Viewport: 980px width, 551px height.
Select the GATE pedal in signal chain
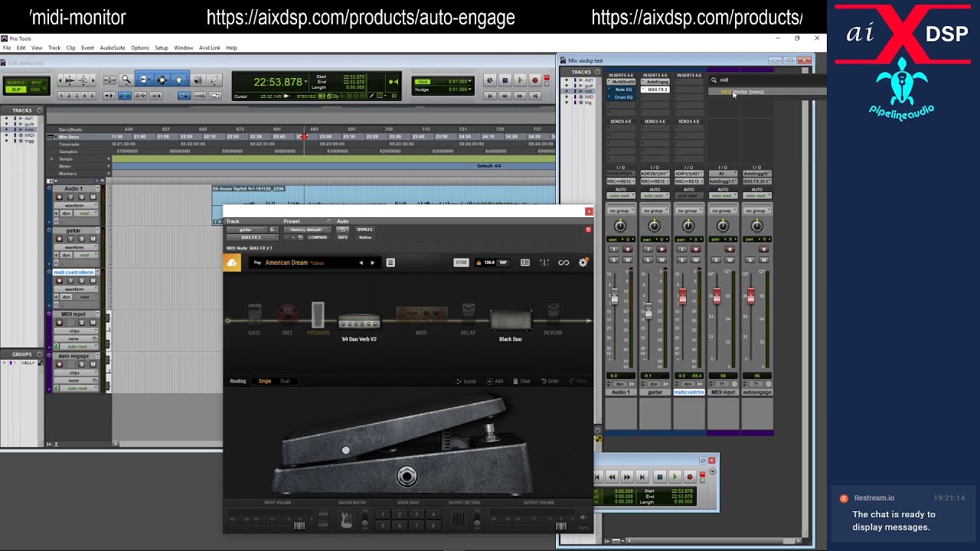tap(254, 315)
